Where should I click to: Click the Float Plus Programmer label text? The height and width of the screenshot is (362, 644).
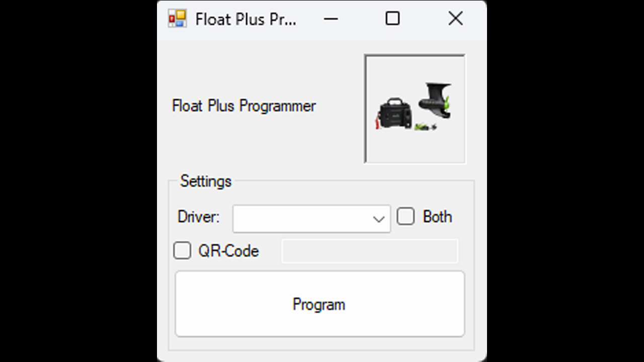pos(244,106)
